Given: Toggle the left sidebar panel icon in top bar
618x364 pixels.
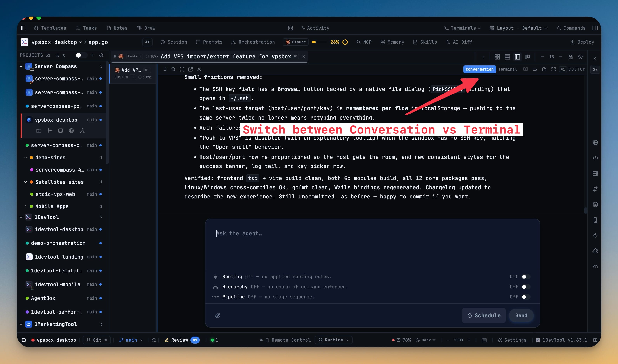Looking at the screenshot, I should point(24,28).
